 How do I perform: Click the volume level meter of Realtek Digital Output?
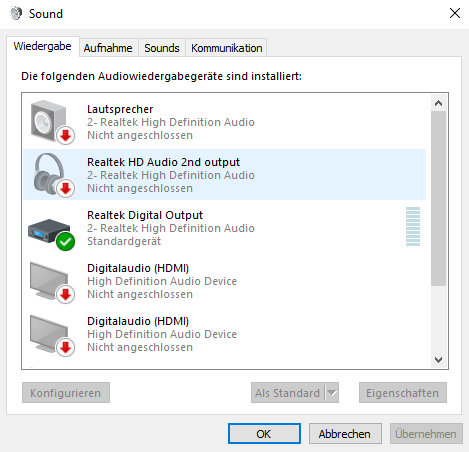point(413,226)
